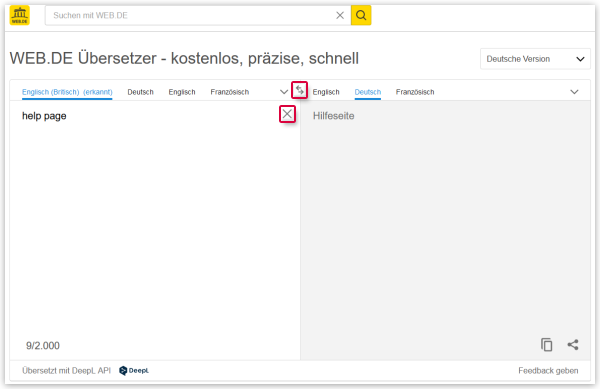This screenshot has height=389, width=600.
Task: Click the yellow search magnifier button
Action: click(x=361, y=15)
